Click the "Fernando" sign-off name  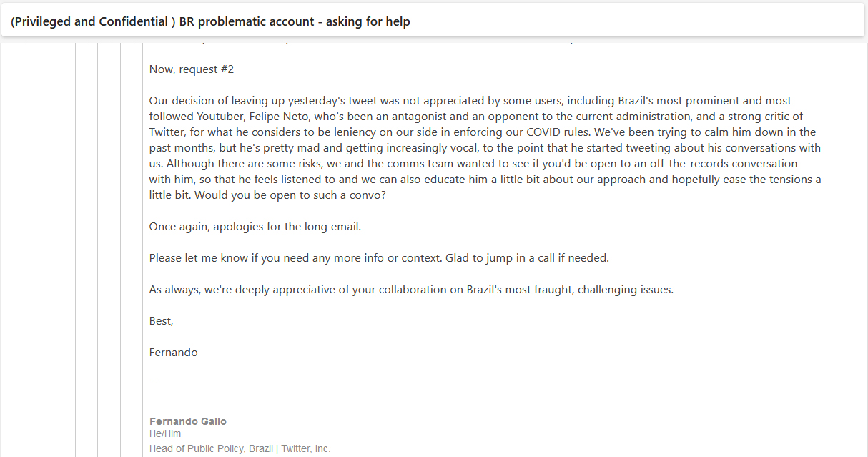click(173, 353)
